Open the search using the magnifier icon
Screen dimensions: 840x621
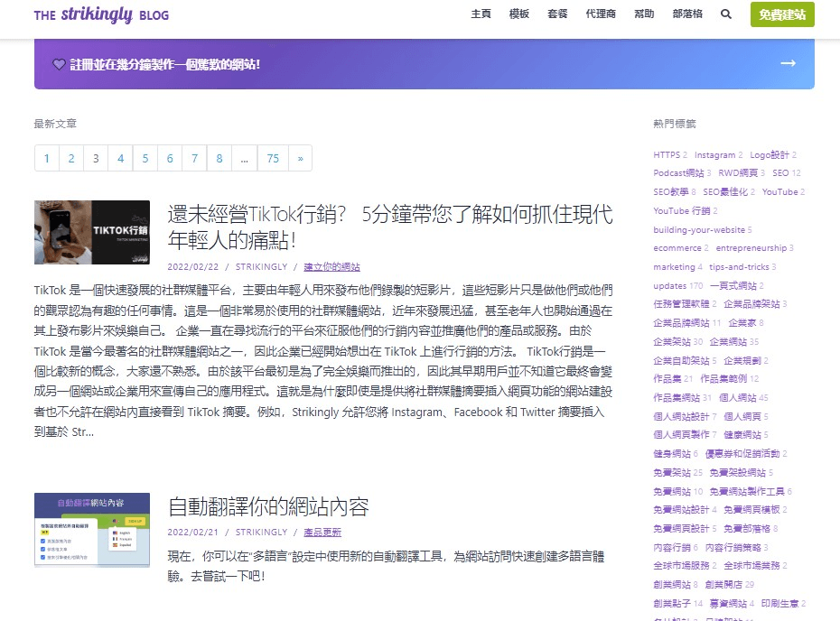[x=725, y=14]
